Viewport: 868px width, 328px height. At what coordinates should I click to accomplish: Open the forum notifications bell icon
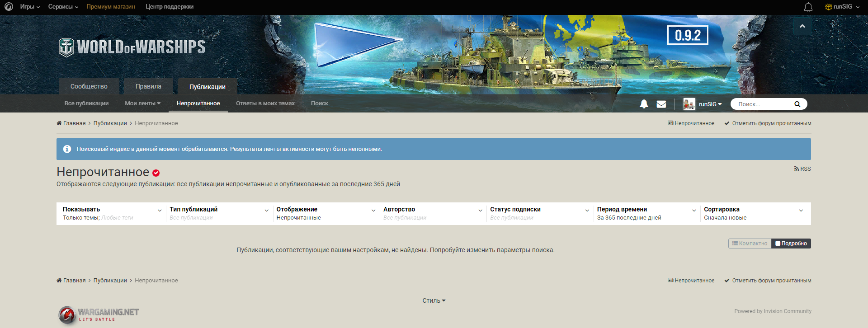point(644,104)
